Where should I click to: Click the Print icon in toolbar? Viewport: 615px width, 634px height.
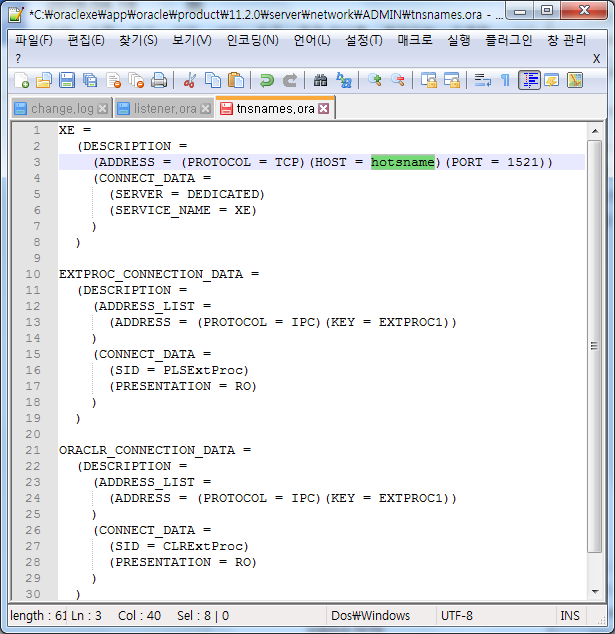coord(159,80)
